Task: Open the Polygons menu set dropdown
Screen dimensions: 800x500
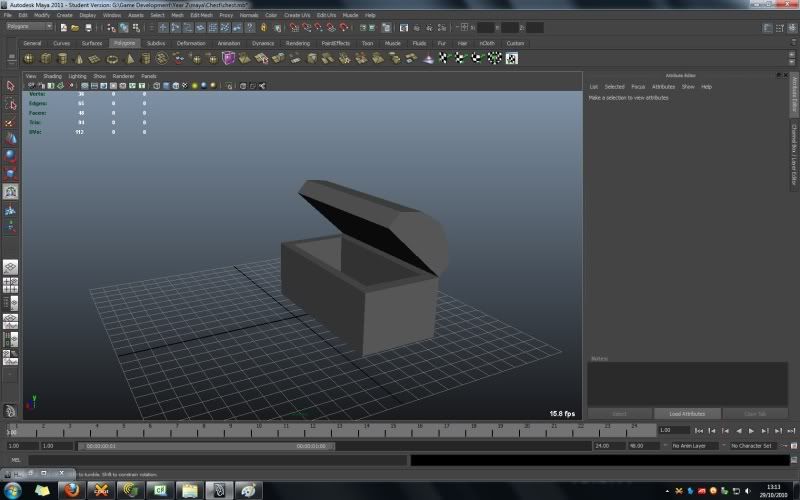Action: pos(30,27)
